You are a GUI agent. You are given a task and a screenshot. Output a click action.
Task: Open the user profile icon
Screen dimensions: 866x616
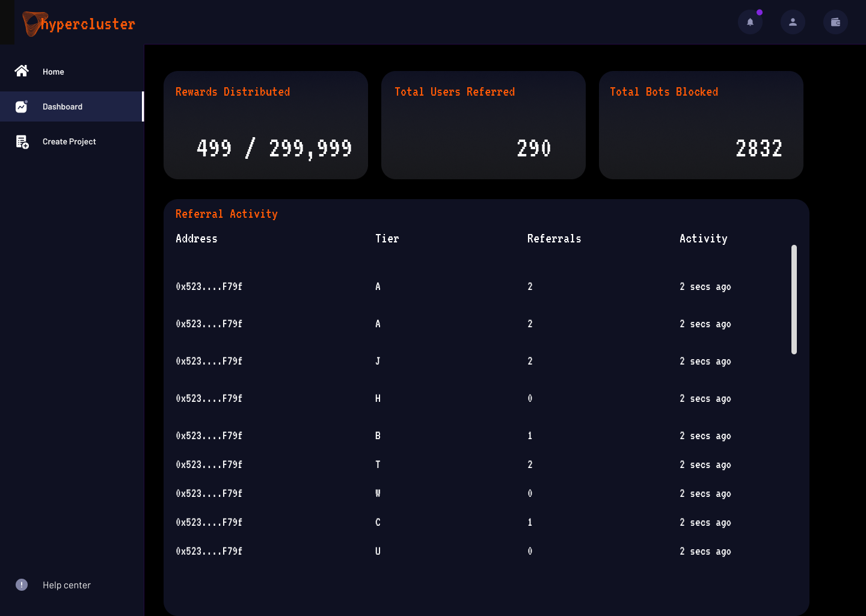[793, 22]
